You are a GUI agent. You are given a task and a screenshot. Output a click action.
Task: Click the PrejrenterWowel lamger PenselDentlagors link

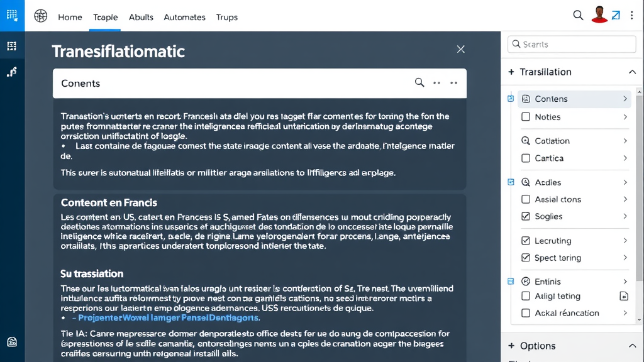click(169, 318)
